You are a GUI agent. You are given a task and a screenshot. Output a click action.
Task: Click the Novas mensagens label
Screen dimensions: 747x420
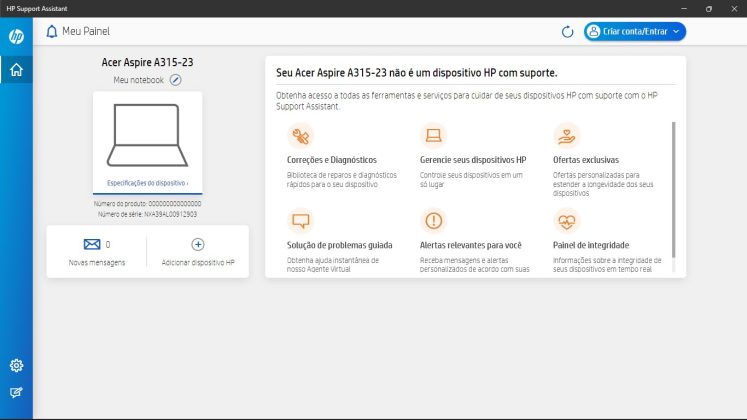pos(97,262)
